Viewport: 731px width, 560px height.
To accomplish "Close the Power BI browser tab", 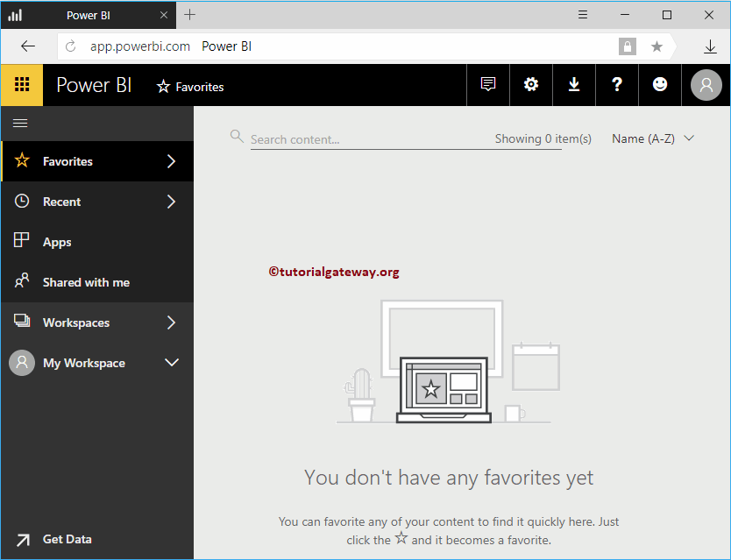I will 164,15.
